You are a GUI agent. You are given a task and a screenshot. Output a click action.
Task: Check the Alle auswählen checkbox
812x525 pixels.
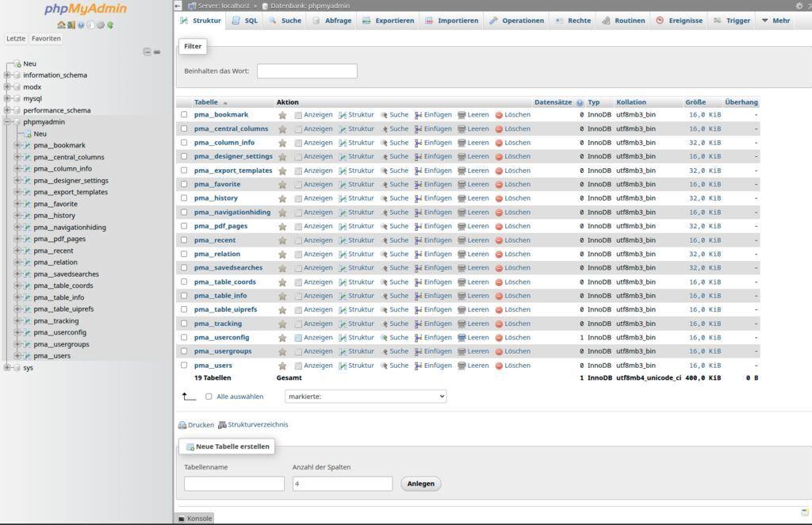click(209, 397)
